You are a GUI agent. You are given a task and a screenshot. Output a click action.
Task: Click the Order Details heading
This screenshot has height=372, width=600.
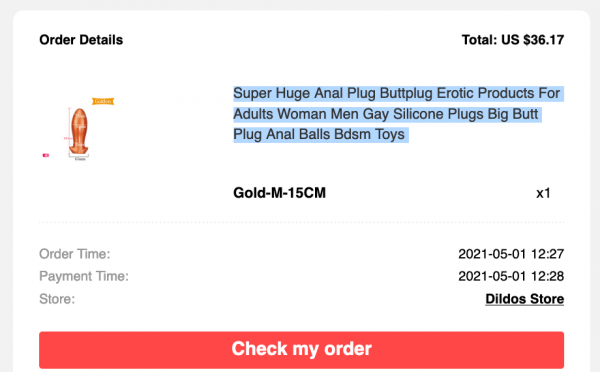[81, 40]
